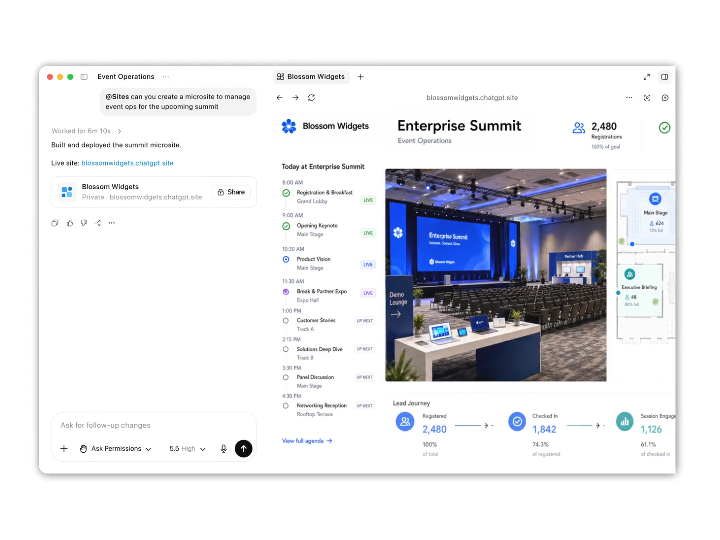720x540 pixels.
Task: Toggle the right split panel icon
Action: click(664, 77)
